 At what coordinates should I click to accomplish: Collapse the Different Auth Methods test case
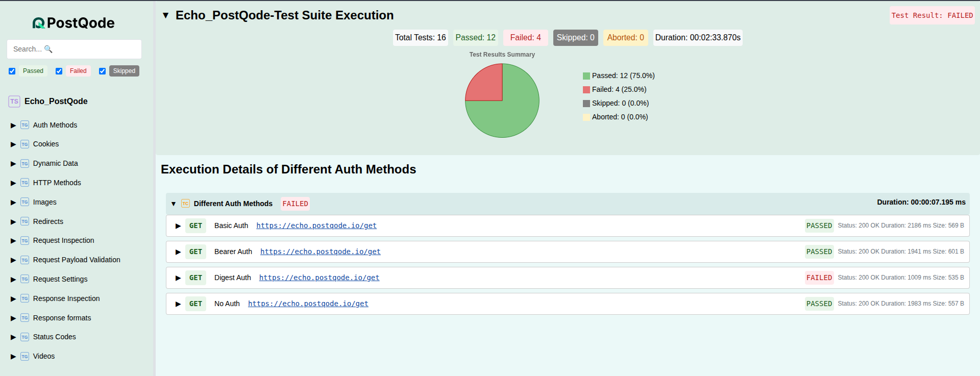pyautogui.click(x=174, y=204)
